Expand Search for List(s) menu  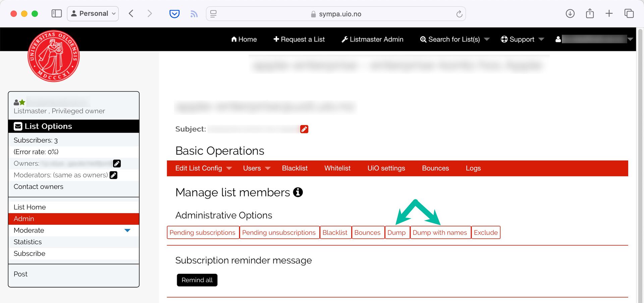pos(455,39)
